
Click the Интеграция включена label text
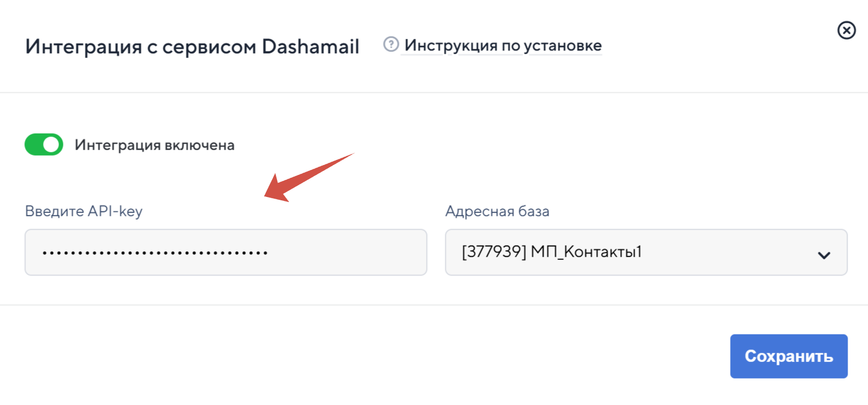pyautogui.click(x=155, y=145)
